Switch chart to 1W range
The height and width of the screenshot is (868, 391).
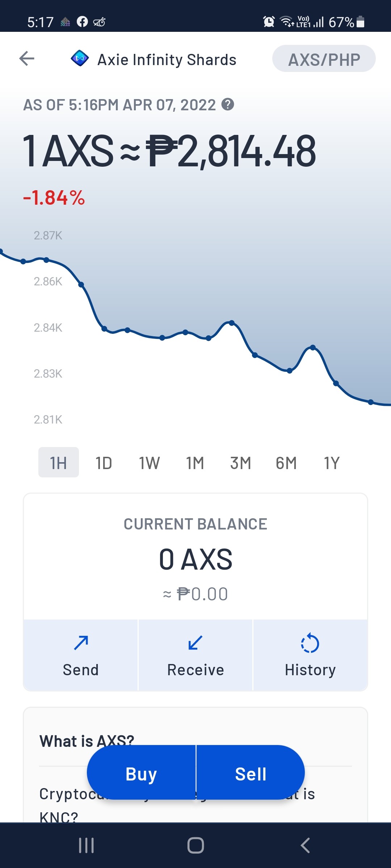150,463
